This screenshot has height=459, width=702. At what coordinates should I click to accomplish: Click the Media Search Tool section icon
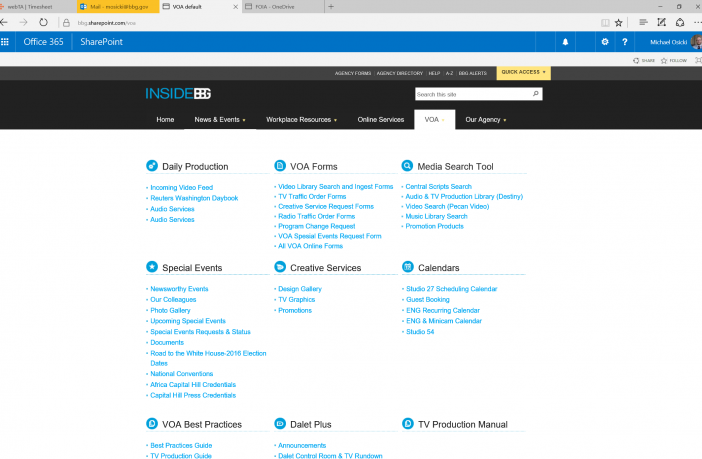(407, 166)
